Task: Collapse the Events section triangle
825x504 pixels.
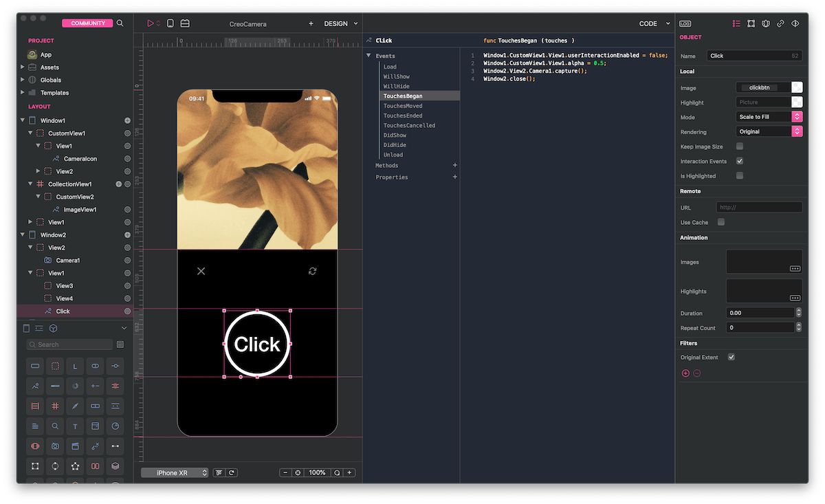Action: point(369,56)
